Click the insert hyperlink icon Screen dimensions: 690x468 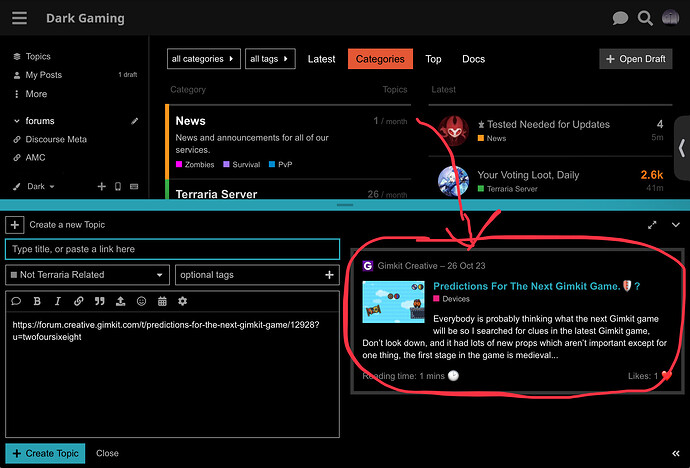78,301
